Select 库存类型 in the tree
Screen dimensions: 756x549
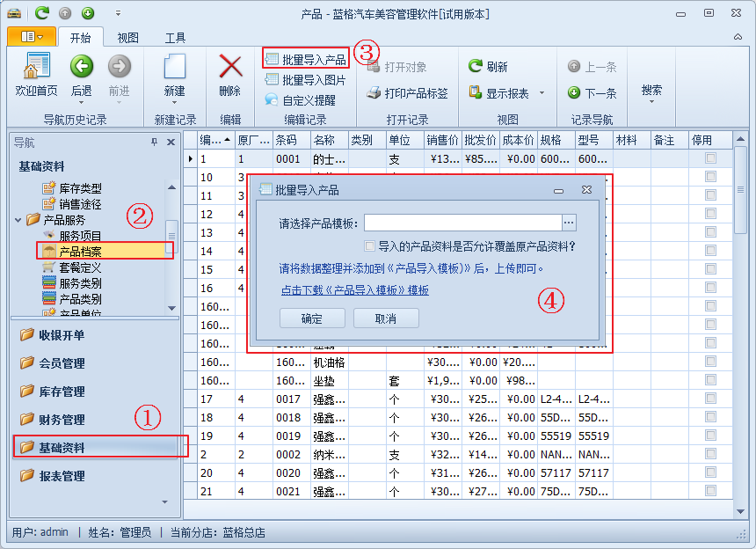point(72,188)
